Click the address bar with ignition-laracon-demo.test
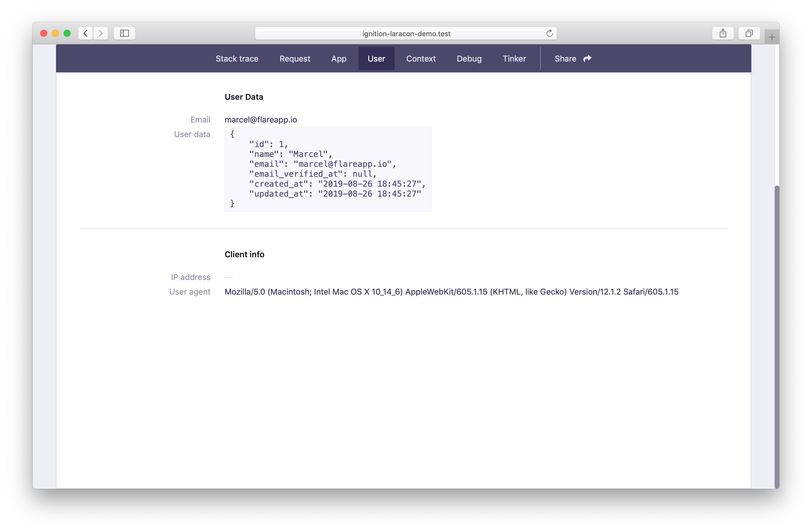812x532 pixels. coord(406,34)
